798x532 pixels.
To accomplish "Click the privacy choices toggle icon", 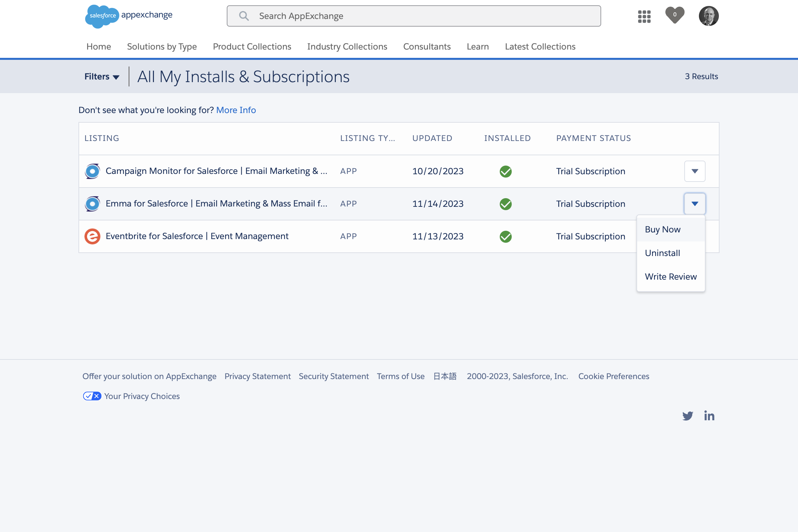I will [92, 396].
